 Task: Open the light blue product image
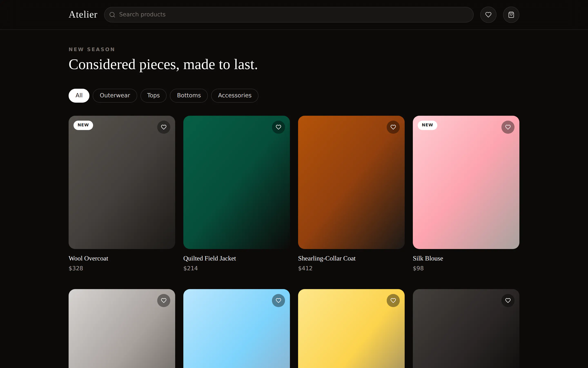[x=236, y=329]
